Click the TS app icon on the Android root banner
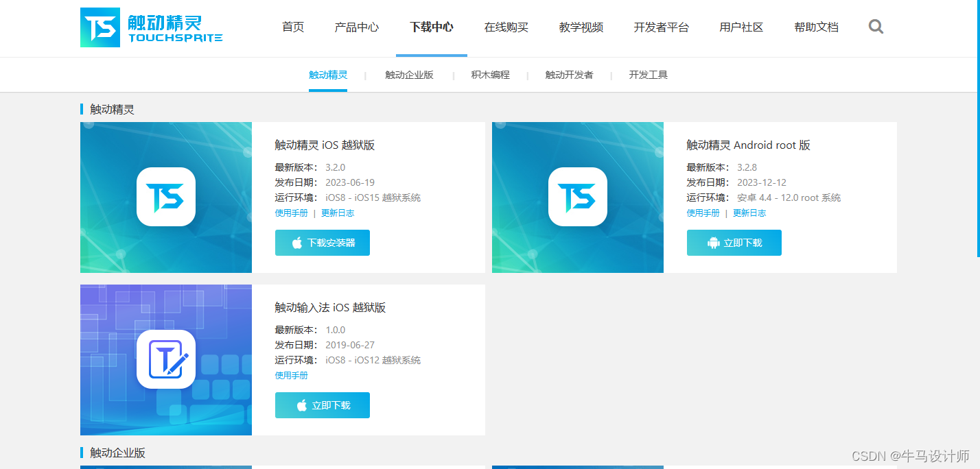This screenshot has height=469, width=980. pyautogui.click(x=578, y=197)
